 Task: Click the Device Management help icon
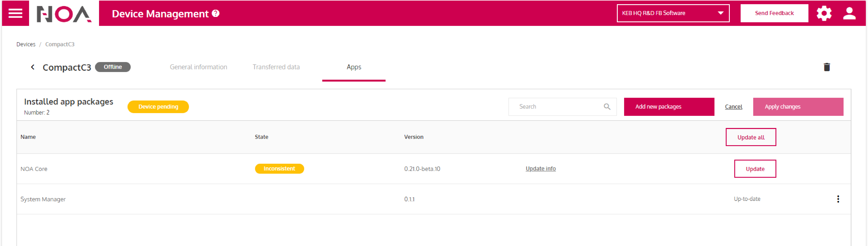[x=216, y=13]
